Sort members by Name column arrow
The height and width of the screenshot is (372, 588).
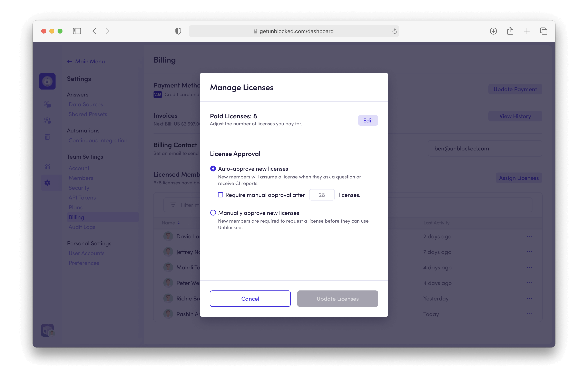pyautogui.click(x=178, y=223)
